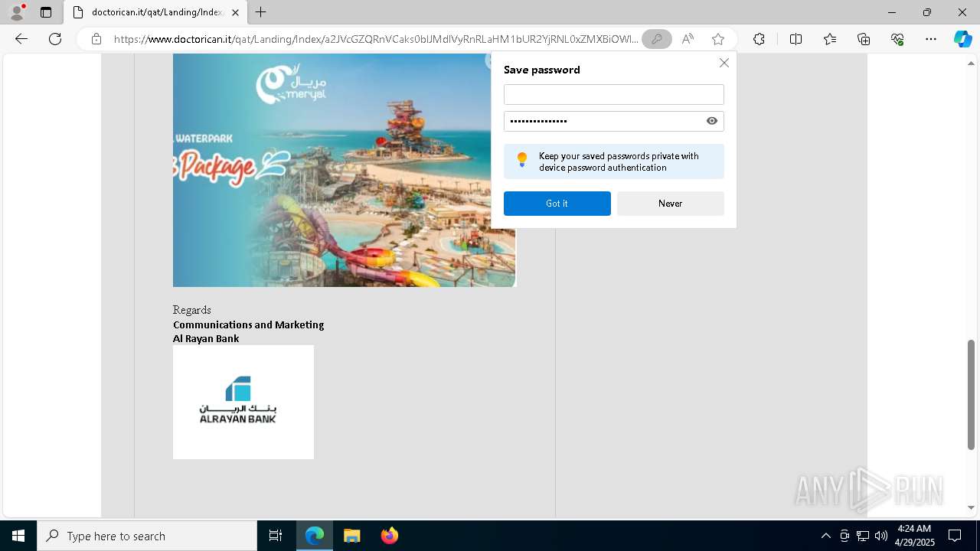Refresh the current page
Viewport: 980px width, 551px height.
55,39
